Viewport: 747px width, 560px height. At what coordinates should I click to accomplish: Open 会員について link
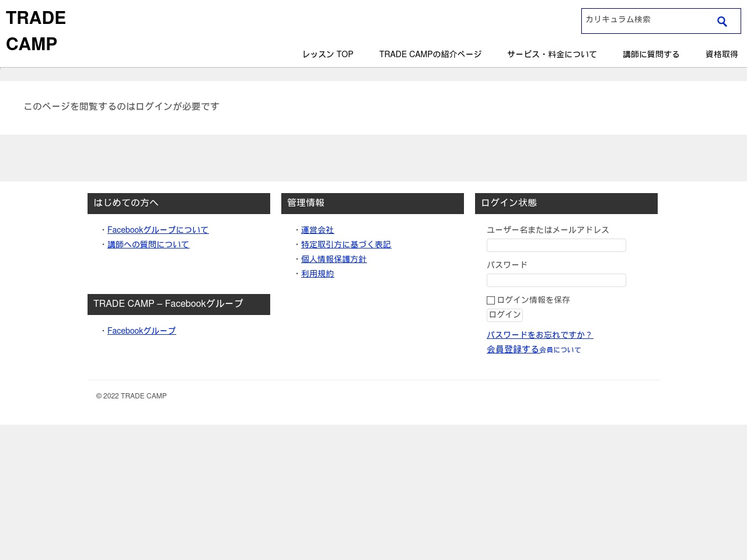(560, 350)
